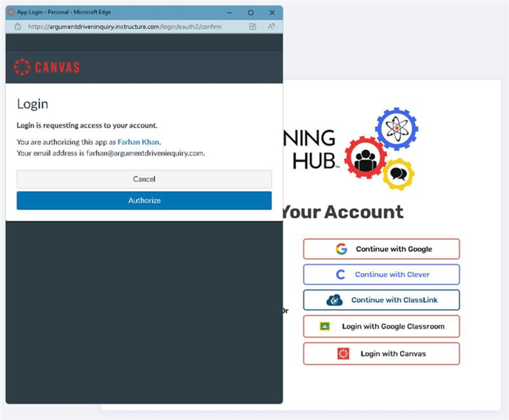Image resolution: width=509 pixels, height=420 pixels.
Task: Click the ClassLink cloud logo icon
Action: click(x=334, y=300)
